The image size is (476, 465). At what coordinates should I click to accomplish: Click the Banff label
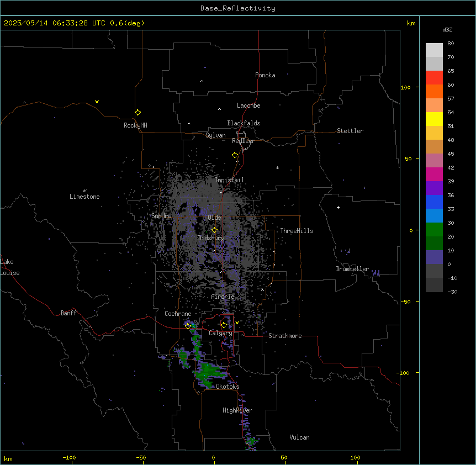[68, 313]
